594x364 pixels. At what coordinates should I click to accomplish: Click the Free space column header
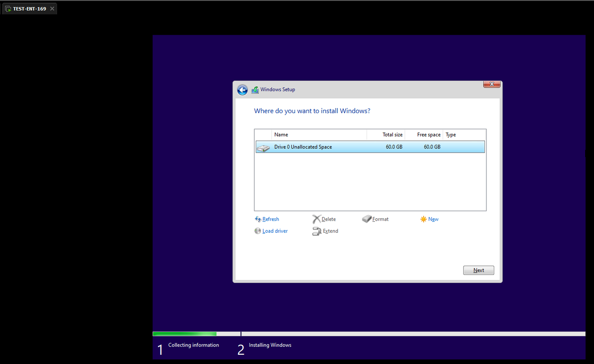(424, 135)
